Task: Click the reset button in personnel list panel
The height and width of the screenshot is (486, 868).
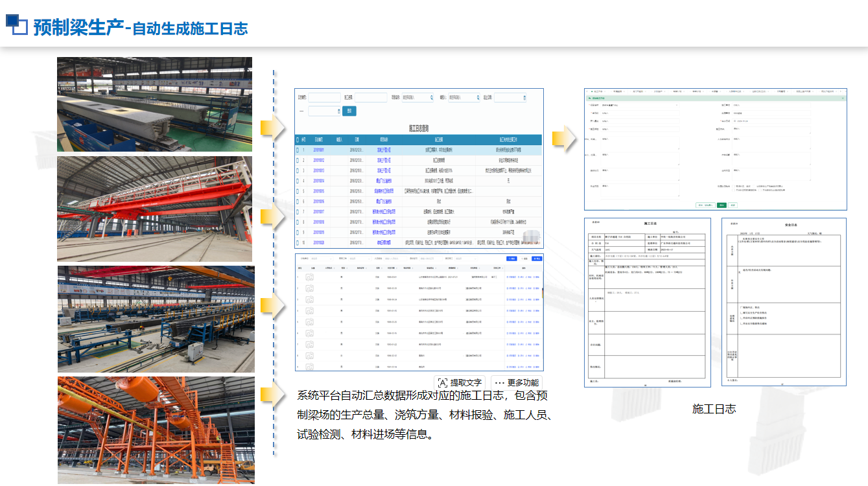Action: (x=524, y=259)
